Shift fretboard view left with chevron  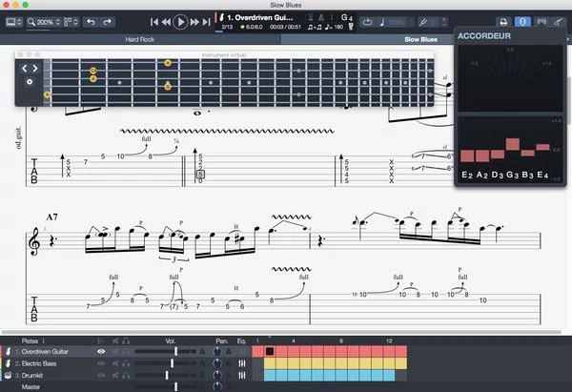[x=25, y=69]
